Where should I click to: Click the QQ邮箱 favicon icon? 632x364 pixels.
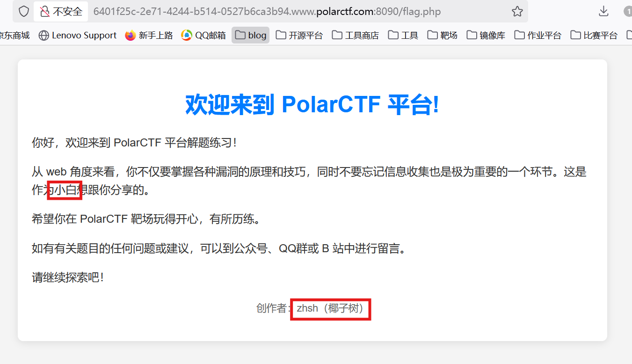tap(187, 36)
